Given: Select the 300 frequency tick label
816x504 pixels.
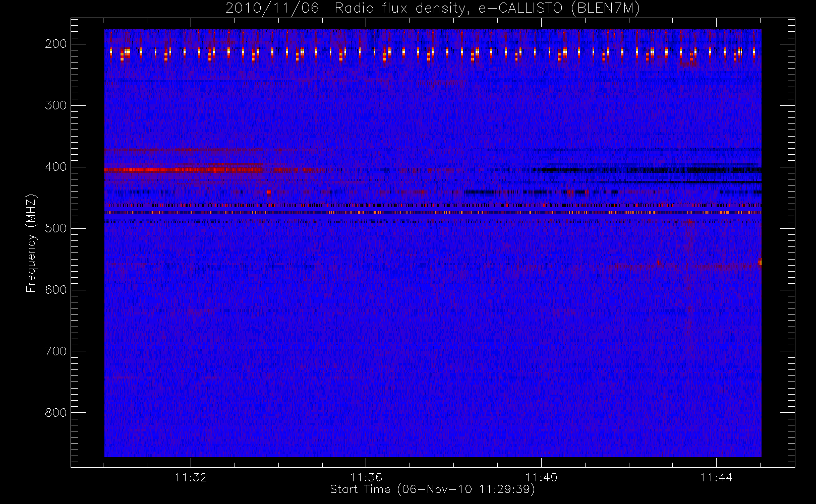Looking at the screenshot, I should point(56,105).
